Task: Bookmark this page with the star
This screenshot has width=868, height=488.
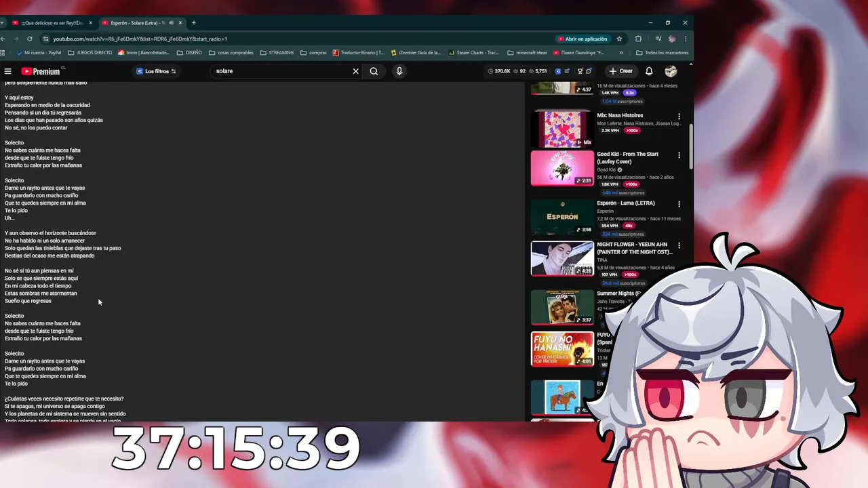Action: tap(619, 39)
